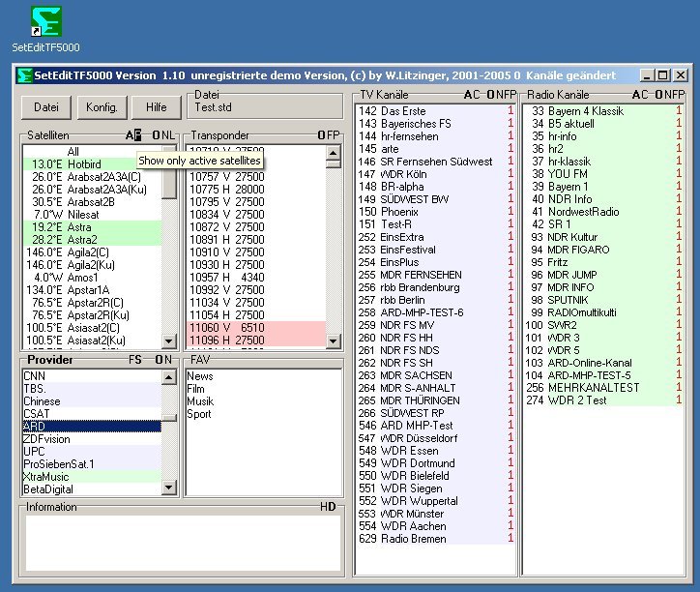Select the 30.5°E Arabsat2B satellite
Viewport: 700px width, 592px height.
click(x=92, y=202)
